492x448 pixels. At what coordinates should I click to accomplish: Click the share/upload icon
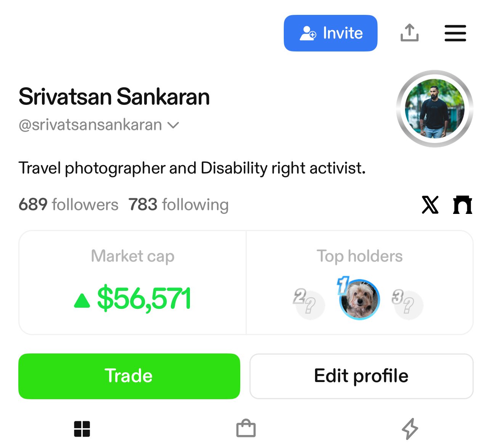pyautogui.click(x=409, y=33)
